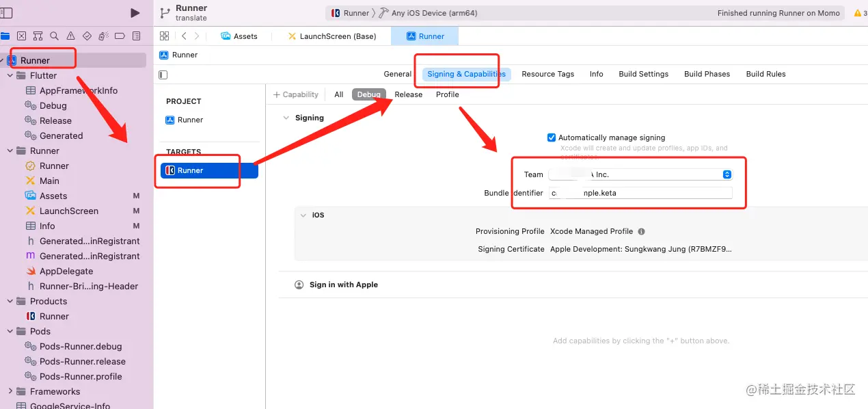Select Pods-Runner.release file

click(x=81, y=361)
